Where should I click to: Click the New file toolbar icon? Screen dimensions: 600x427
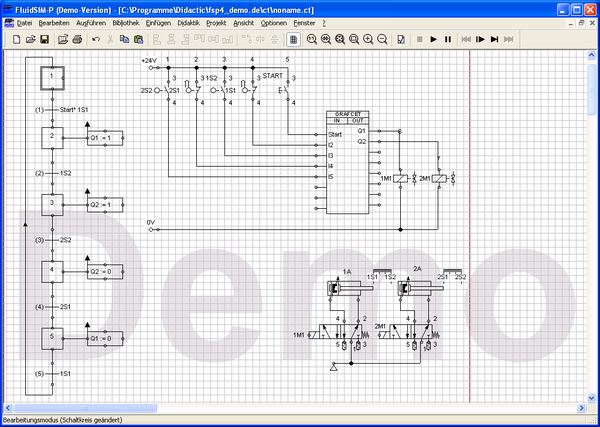(17, 39)
